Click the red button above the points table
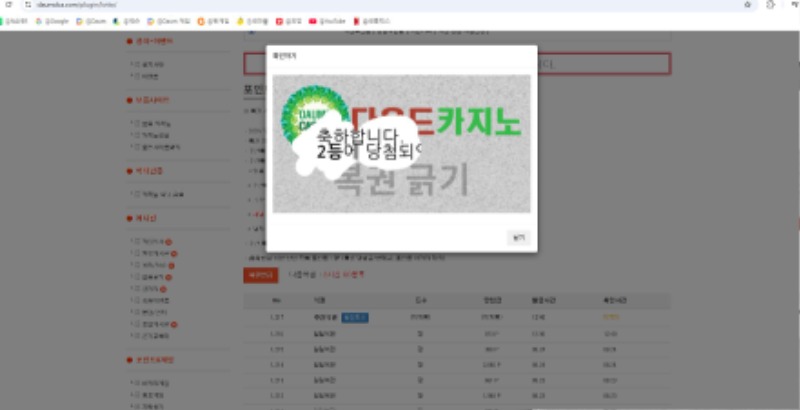800x410 pixels. pyautogui.click(x=261, y=275)
